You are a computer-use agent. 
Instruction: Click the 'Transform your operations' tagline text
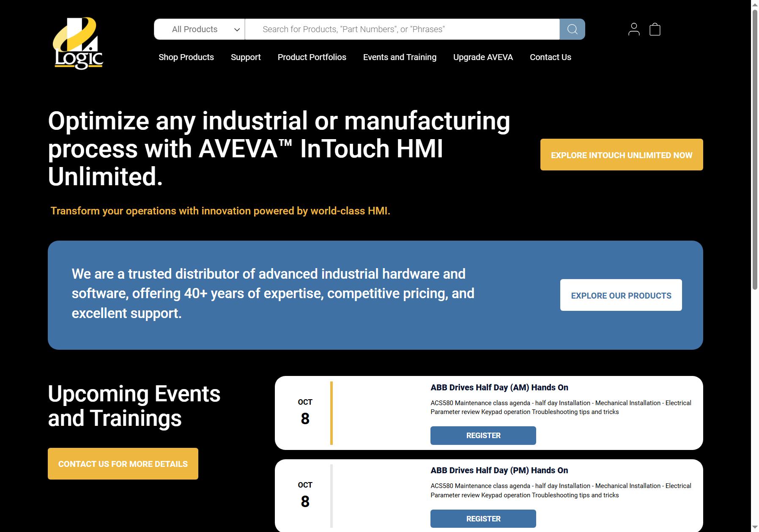coord(220,211)
